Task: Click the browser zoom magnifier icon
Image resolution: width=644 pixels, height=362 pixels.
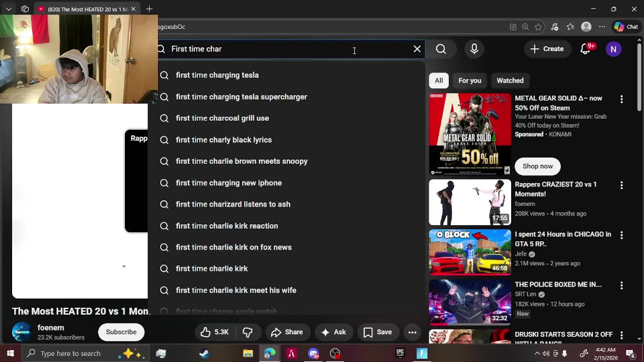Action: click(x=525, y=27)
